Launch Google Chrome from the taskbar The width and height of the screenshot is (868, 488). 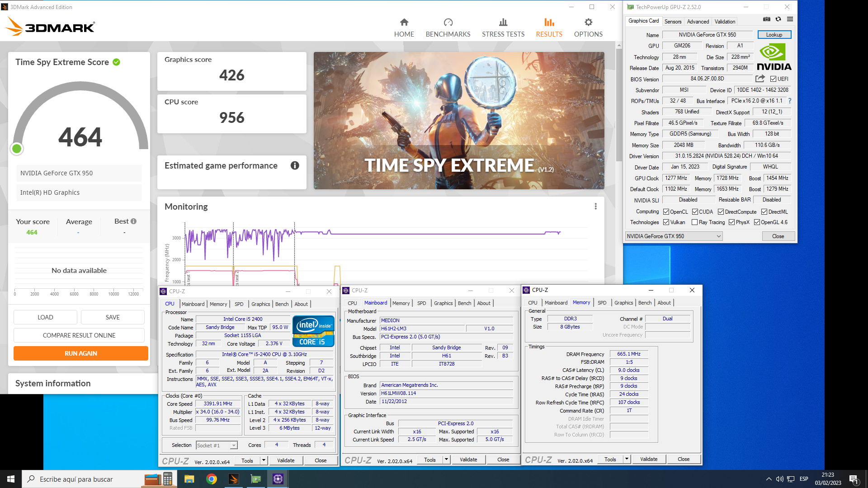(x=211, y=479)
